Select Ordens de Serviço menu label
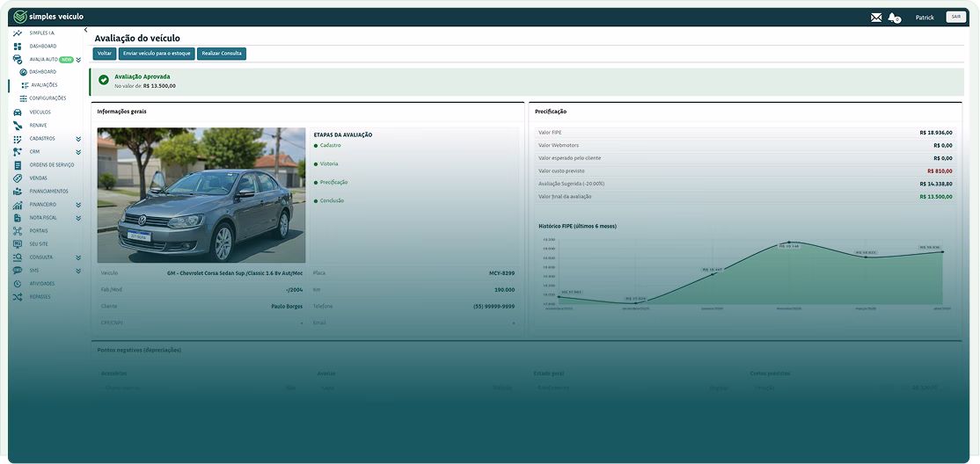The width and height of the screenshot is (980, 464). pos(52,165)
